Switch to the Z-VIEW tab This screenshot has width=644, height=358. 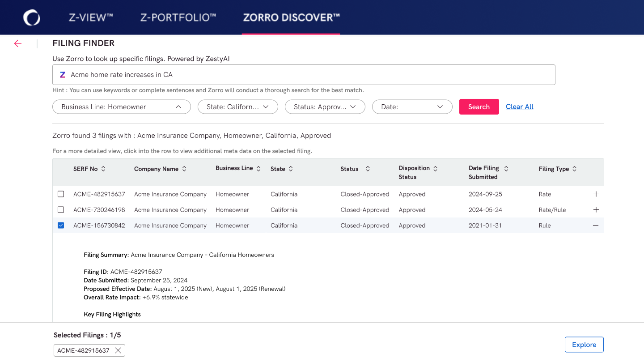point(91,17)
